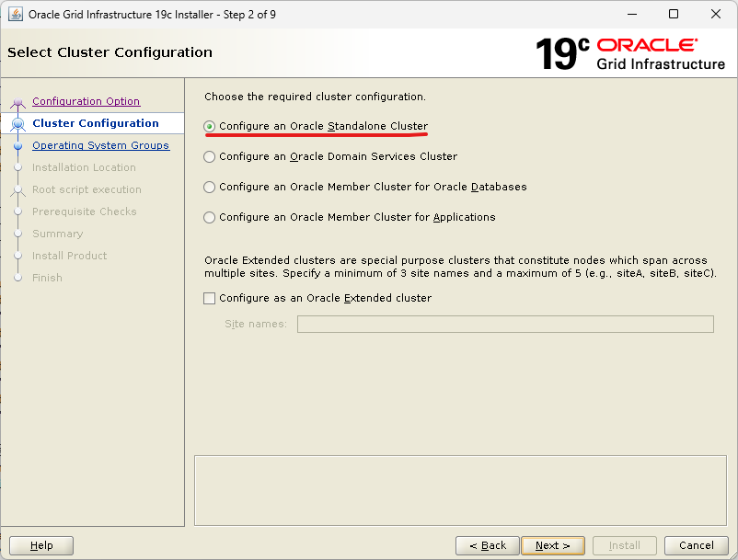This screenshot has width=738, height=560.
Task: Click the Oracle Extended clusters description paragraph
Action: (x=460, y=267)
